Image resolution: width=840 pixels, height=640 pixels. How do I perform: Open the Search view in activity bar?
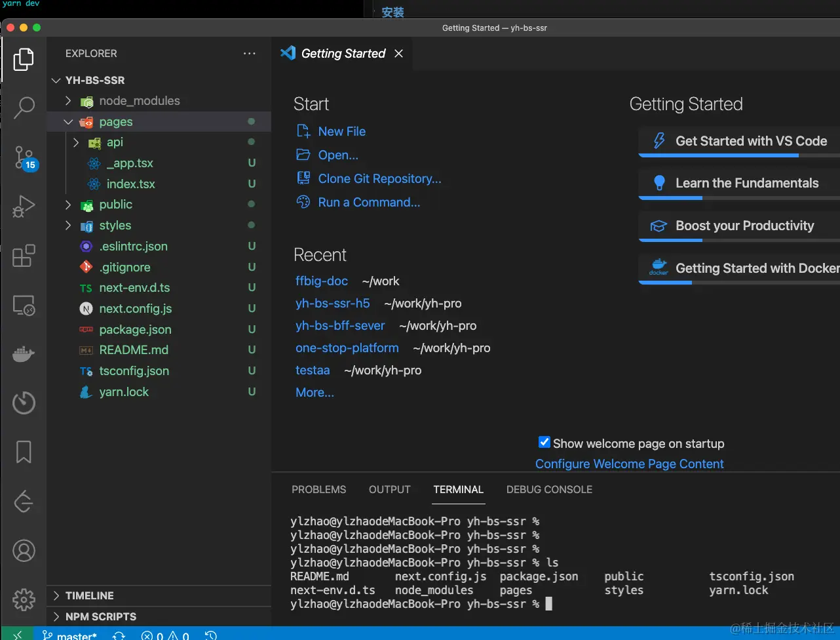click(24, 108)
